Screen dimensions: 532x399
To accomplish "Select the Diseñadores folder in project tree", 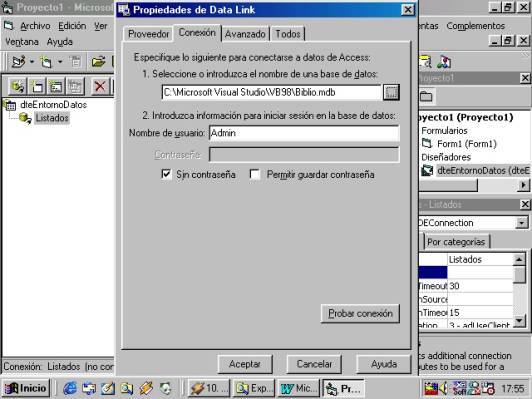I will [x=446, y=157].
